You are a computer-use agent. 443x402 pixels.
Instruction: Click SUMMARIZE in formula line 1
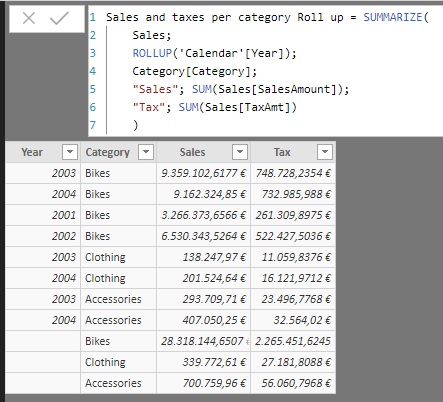pyautogui.click(x=393, y=17)
